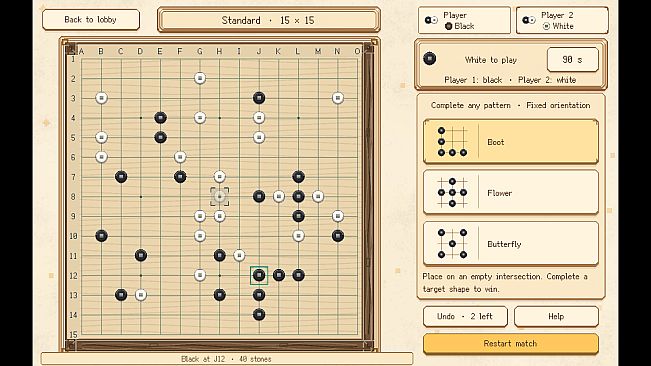Image resolution: width=651 pixels, height=366 pixels.
Task: Click the white stone at D13
Action: tap(141, 295)
